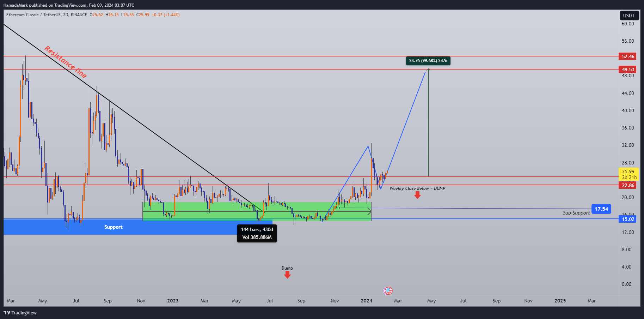
Task: Select the 15.02 blue price label
Action: coord(628,219)
